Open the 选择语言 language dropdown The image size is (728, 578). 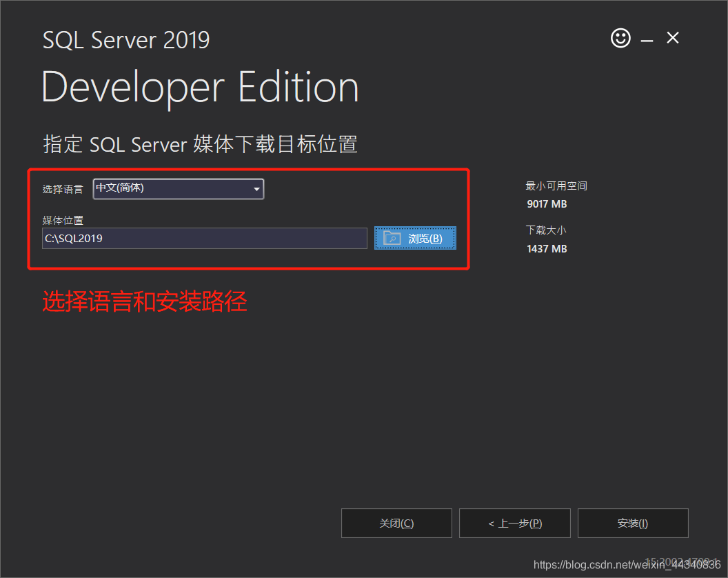point(179,188)
